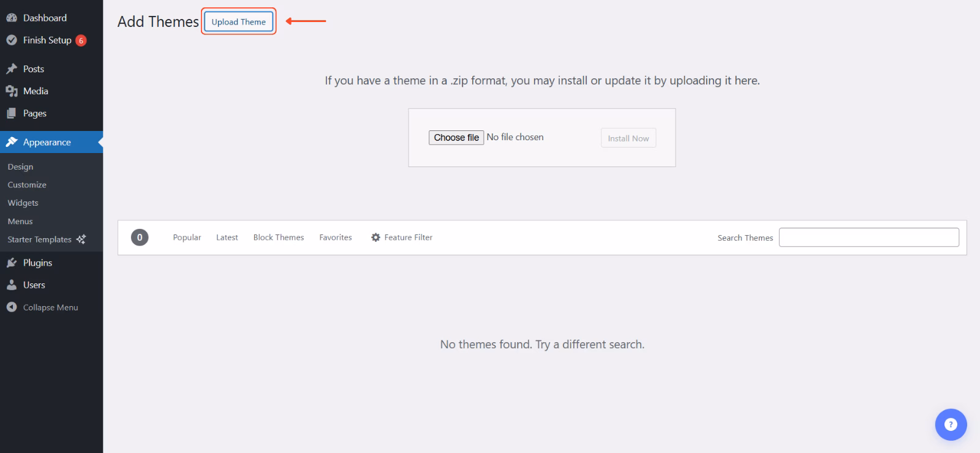Click the blue help question-mark button
Screen dimensions: 980x453
(951, 424)
